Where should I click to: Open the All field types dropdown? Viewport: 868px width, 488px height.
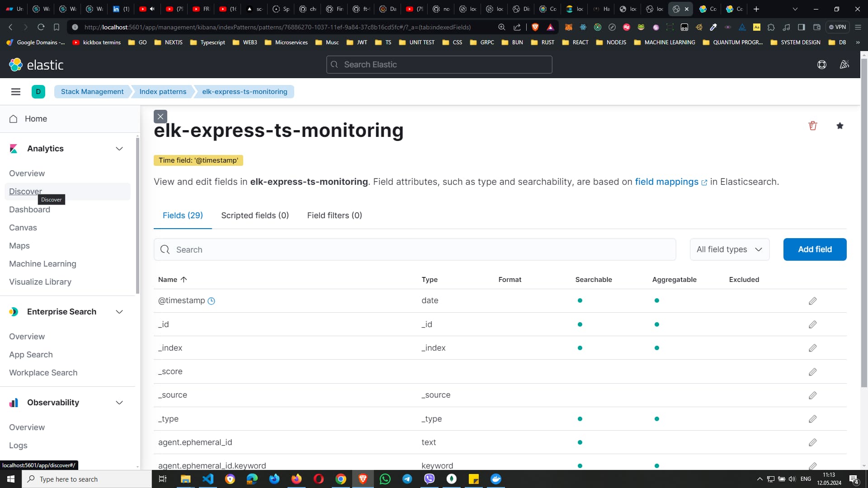[x=729, y=249]
